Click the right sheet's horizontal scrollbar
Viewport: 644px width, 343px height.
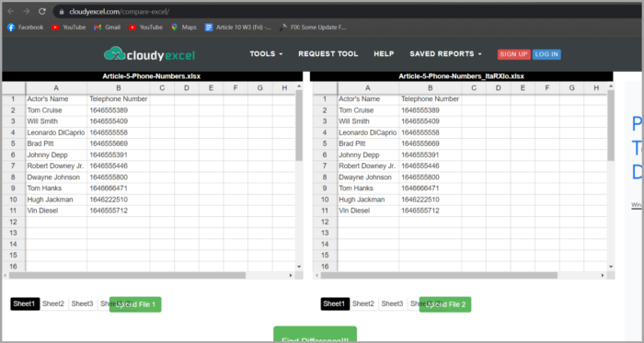click(439, 275)
